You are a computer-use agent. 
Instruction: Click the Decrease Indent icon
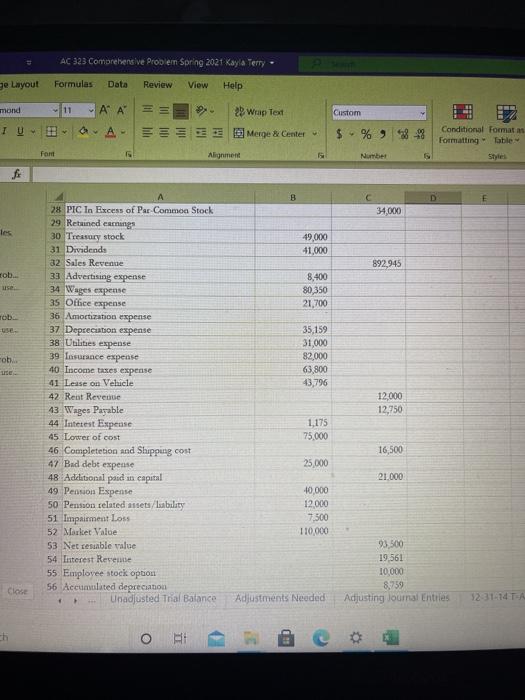(201, 133)
